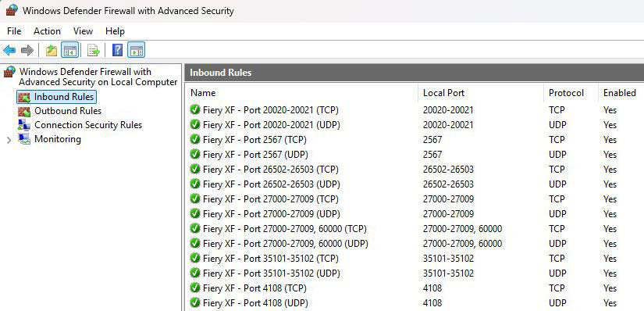The height and width of the screenshot is (311, 644).
Task: Click Enabled Yes for Port 27000-27009 (TCP) rule
Action: pyautogui.click(x=610, y=199)
